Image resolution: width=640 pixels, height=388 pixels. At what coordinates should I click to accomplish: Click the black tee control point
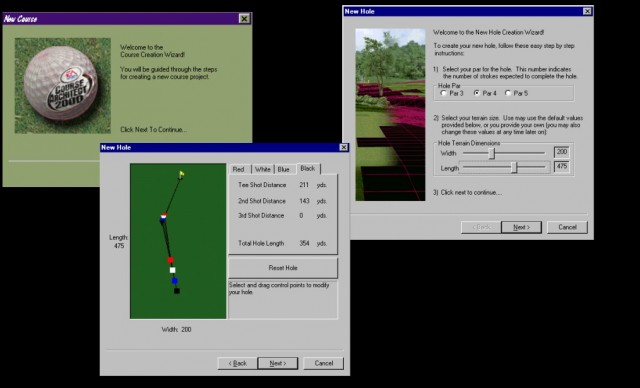tap(177, 291)
